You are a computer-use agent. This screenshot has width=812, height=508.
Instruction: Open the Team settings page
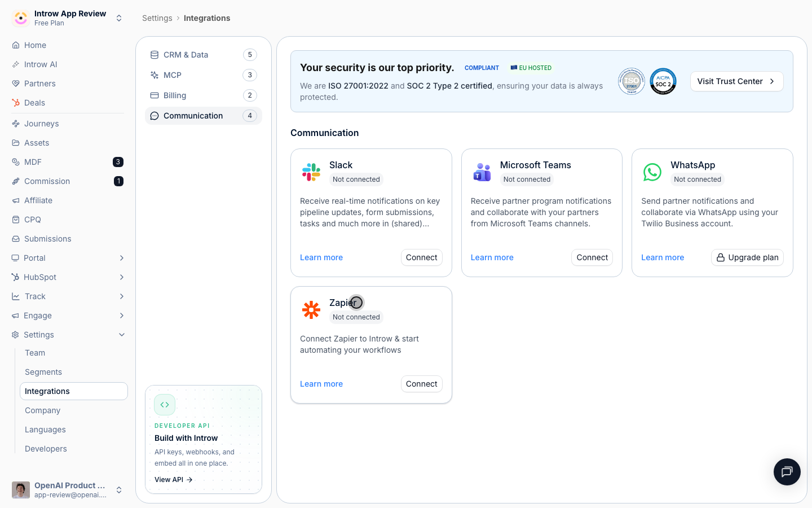[74, 353]
